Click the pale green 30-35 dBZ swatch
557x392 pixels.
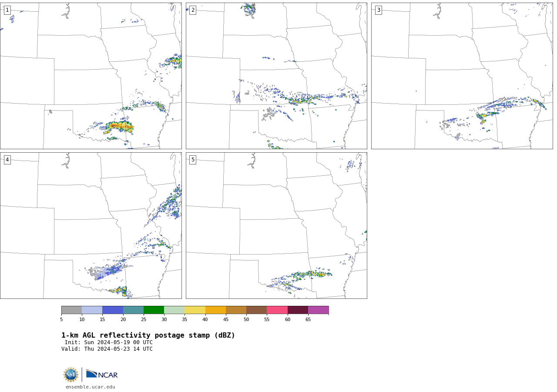tap(174, 310)
